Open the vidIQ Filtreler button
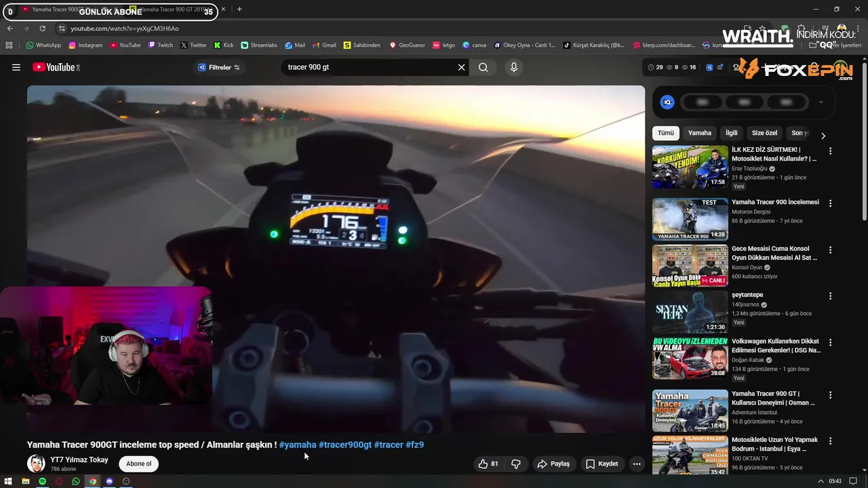Image resolution: width=868 pixels, height=488 pixels. (x=218, y=67)
